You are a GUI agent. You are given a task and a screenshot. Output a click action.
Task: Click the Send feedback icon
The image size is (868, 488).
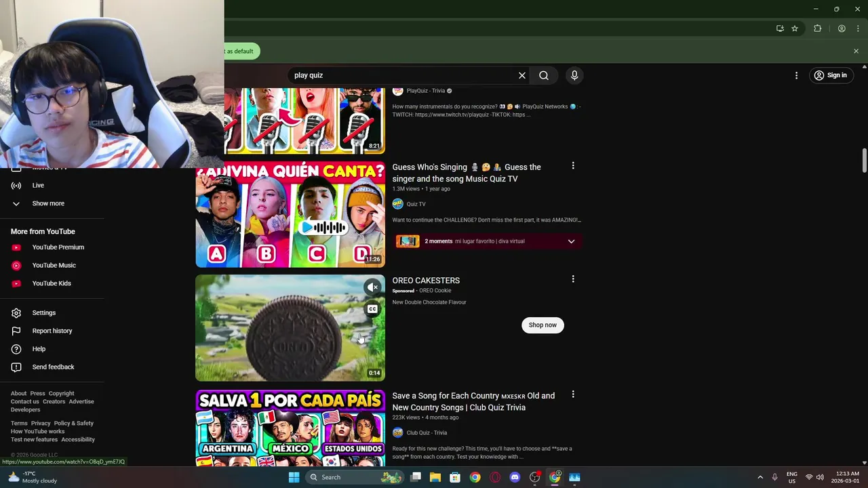pos(16,367)
